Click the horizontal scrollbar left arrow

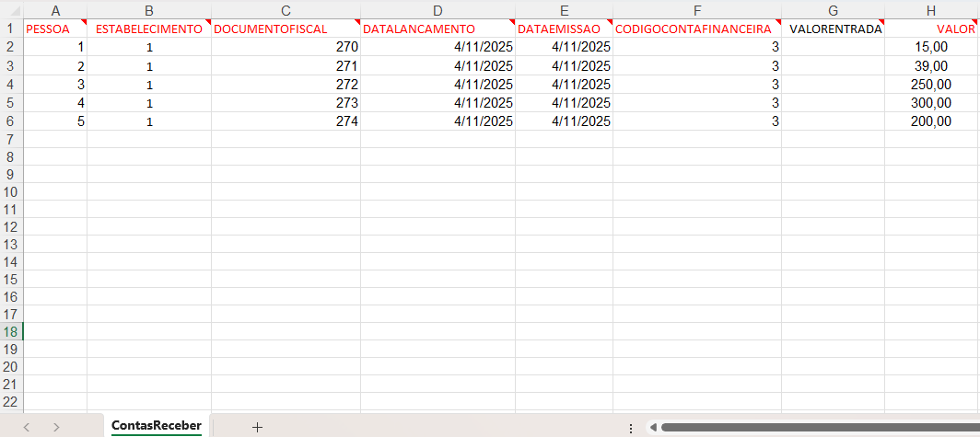pos(651,427)
